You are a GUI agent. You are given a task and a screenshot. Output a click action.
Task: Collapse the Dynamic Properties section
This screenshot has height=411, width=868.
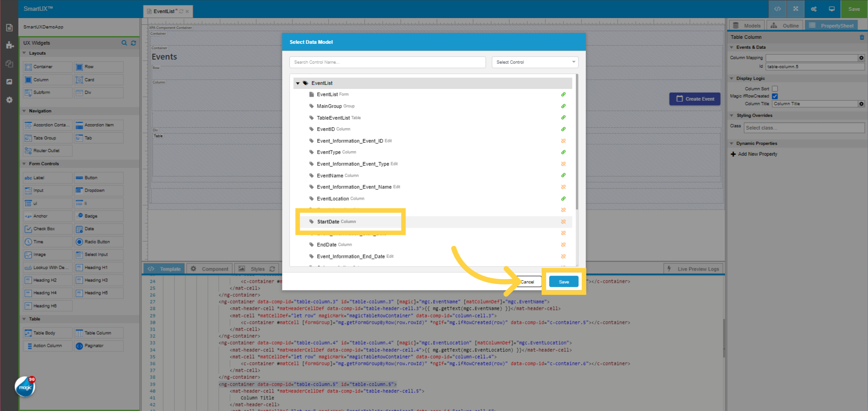coord(732,144)
